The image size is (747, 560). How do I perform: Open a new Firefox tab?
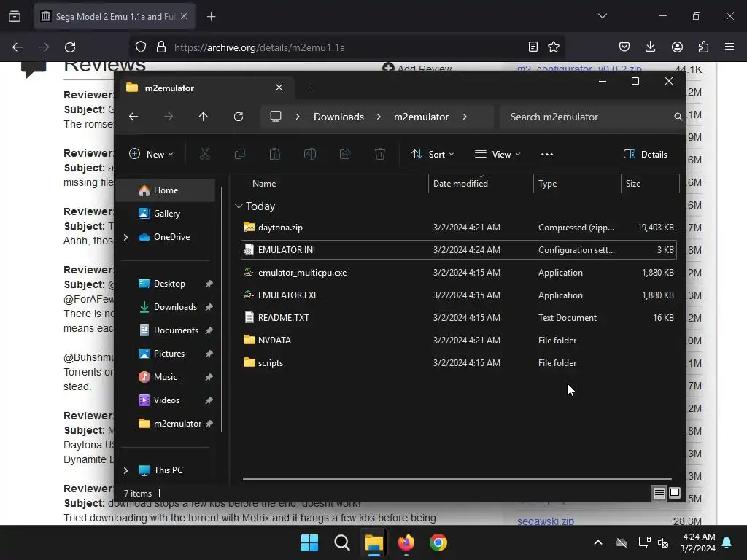(x=211, y=17)
